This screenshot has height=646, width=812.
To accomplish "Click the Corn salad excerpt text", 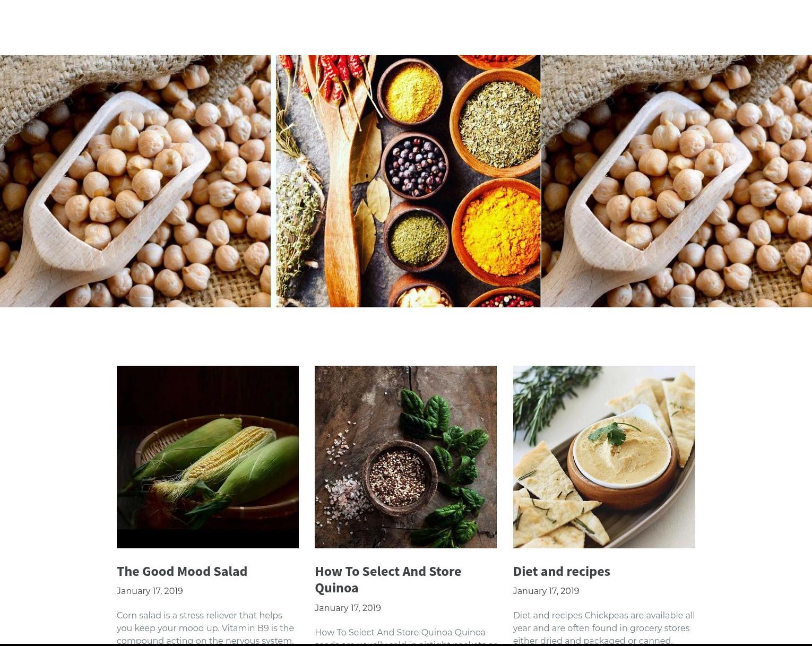I will 205,628.
